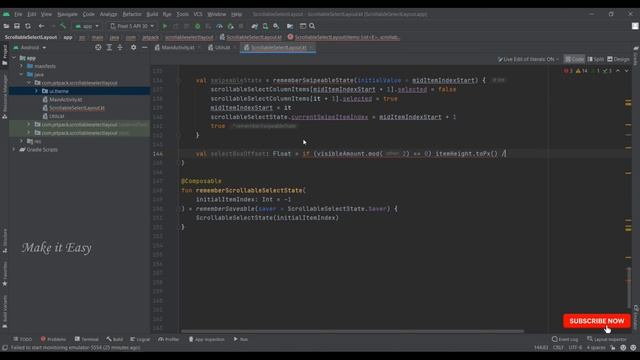Viewport: 640px width, 360px height.
Task: Click the Device Manager toolbar icon
Action: click(265, 26)
